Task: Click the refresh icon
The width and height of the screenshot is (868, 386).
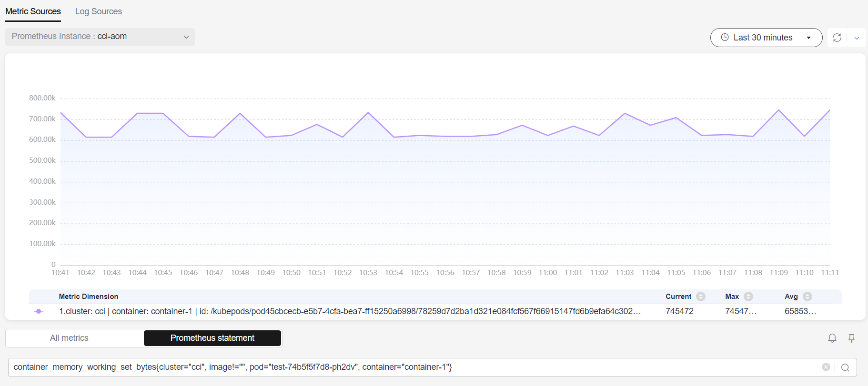Action: point(837,38)
